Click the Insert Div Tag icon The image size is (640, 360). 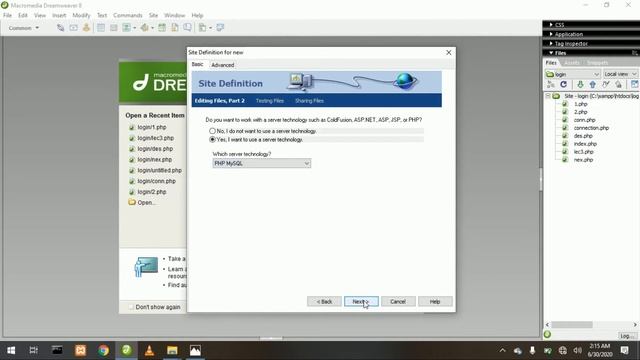(x=114, y=28)
